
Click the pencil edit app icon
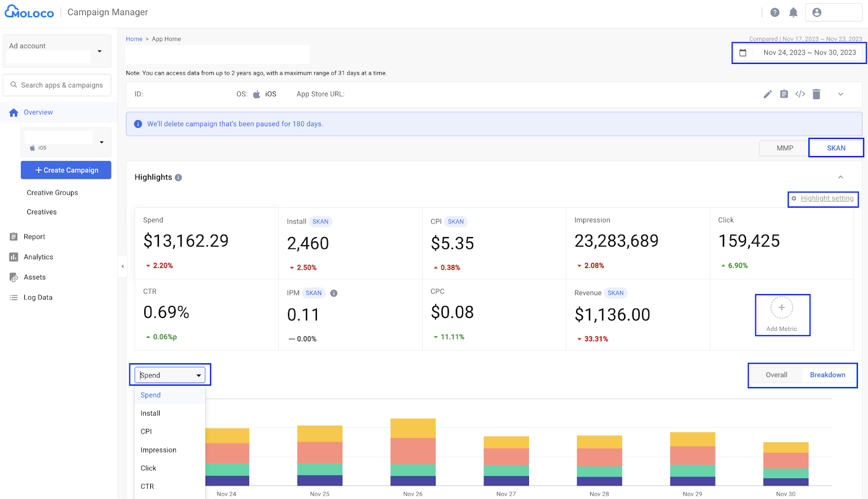767,94
